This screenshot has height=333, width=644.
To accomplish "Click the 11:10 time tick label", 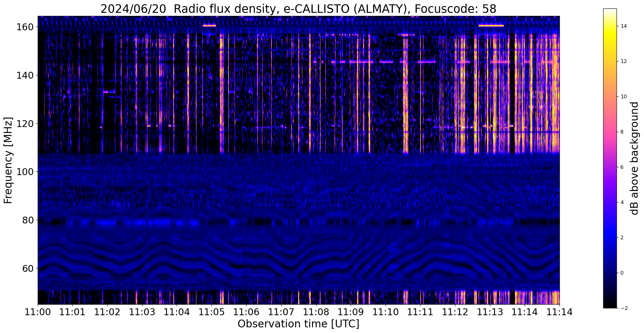I will (x=386, y=312).
